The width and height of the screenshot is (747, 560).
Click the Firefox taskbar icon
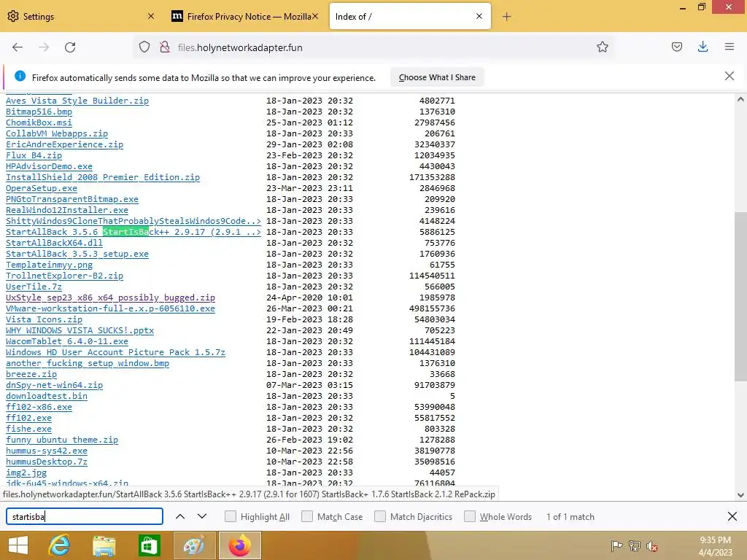click(x=239, y=545)
